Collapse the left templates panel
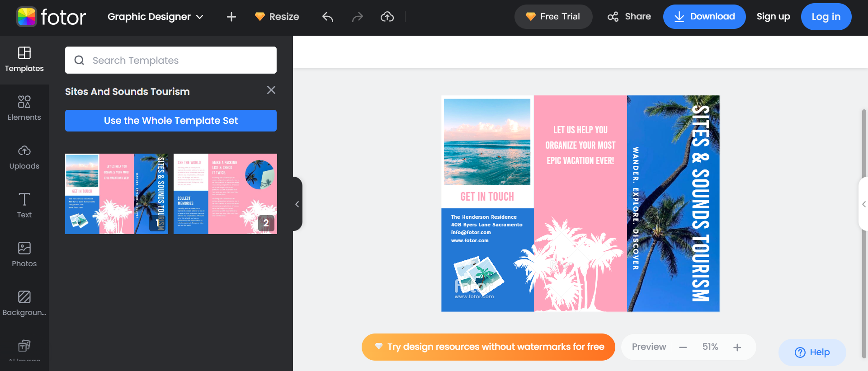This screenshot has width=868, height=371. [x=297, y=204]
